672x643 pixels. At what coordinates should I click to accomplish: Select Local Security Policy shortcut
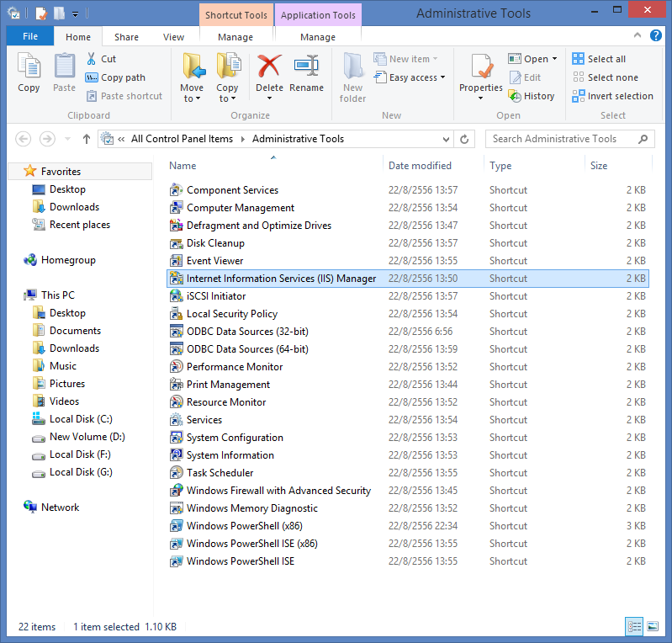click(x=408, y=314)
